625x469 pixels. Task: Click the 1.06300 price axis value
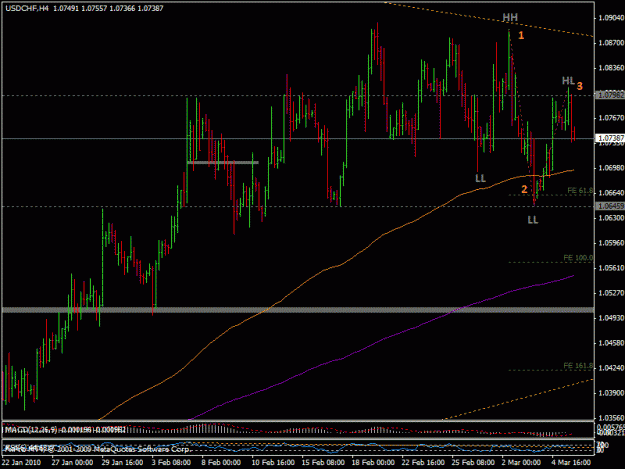(x=611, y=218)
